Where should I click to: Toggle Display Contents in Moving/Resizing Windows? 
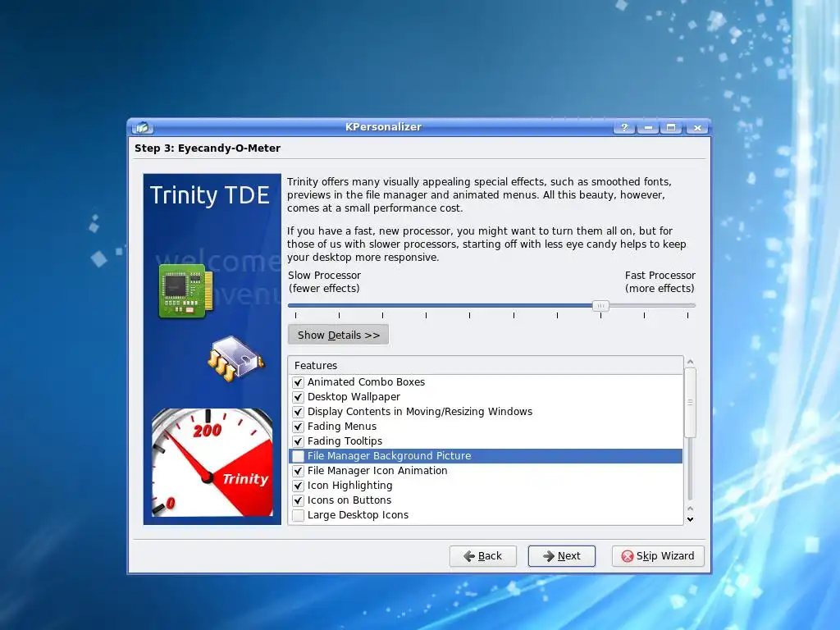coord(299,412)
